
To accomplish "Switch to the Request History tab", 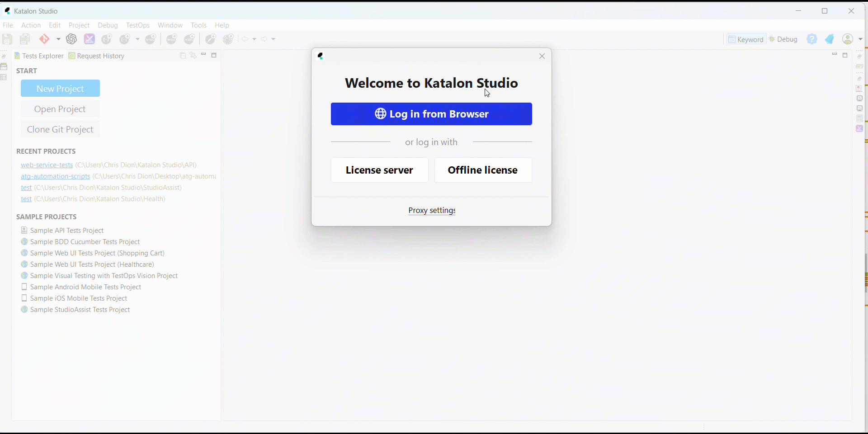I will coord(96,56).
